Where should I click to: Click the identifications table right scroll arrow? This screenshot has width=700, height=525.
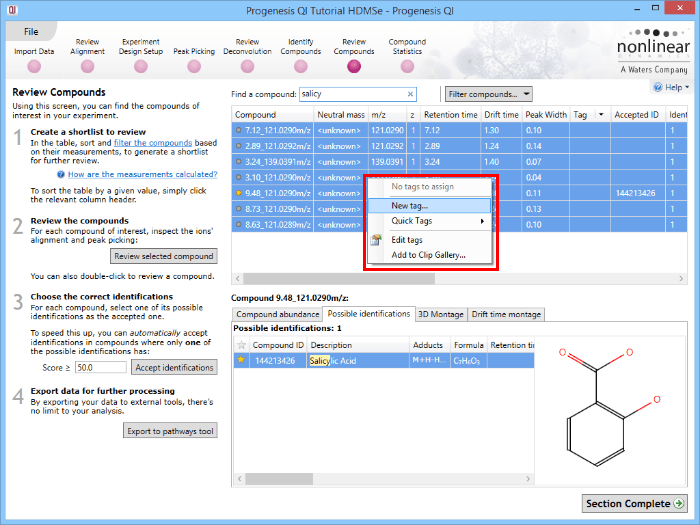coord(528,479)
